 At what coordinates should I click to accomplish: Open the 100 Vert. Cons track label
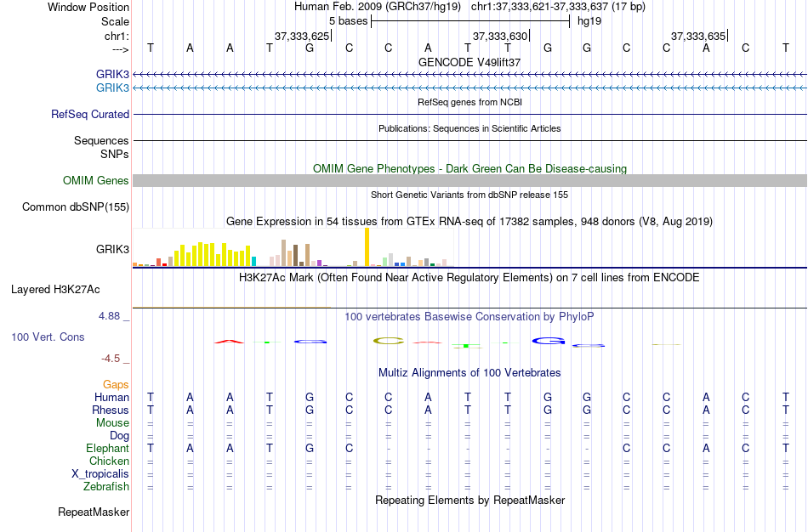48,337
